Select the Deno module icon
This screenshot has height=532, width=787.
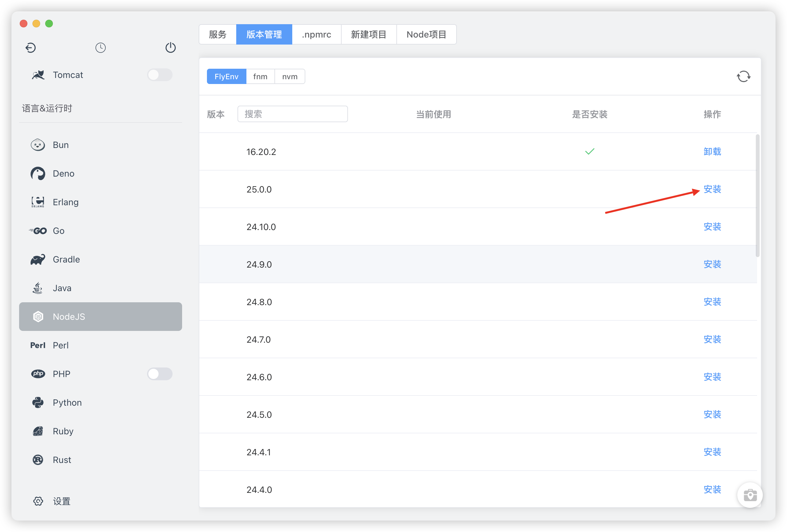38,174
